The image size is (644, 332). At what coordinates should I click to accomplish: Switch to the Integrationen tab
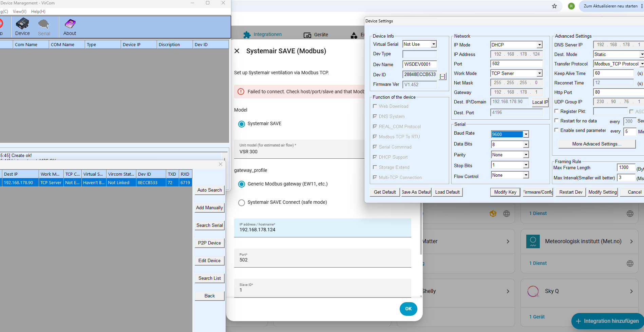(263, 35)
